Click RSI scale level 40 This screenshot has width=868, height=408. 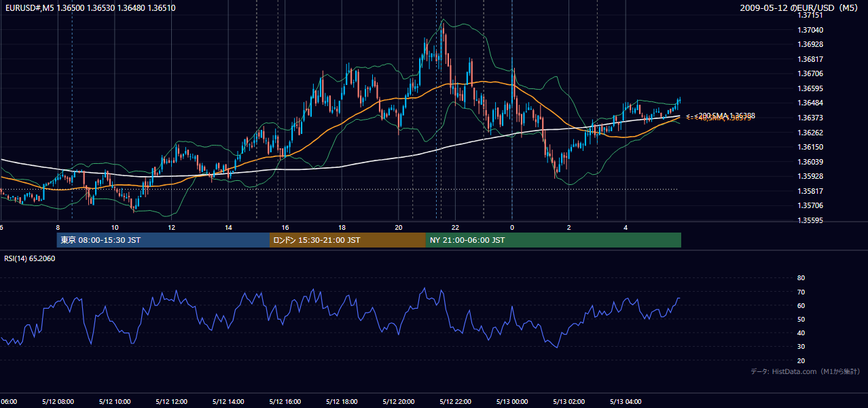(x=801, y=333)
